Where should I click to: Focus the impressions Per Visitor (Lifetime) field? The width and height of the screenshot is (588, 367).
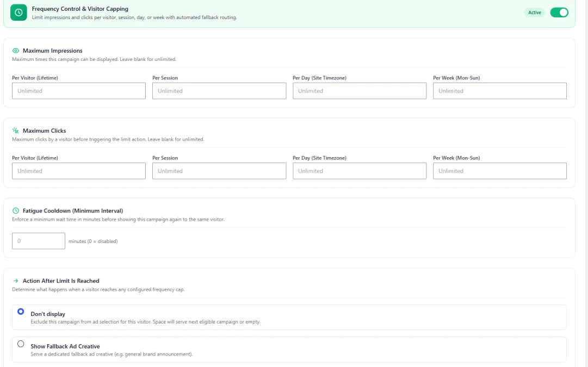[x=79, y=91]
